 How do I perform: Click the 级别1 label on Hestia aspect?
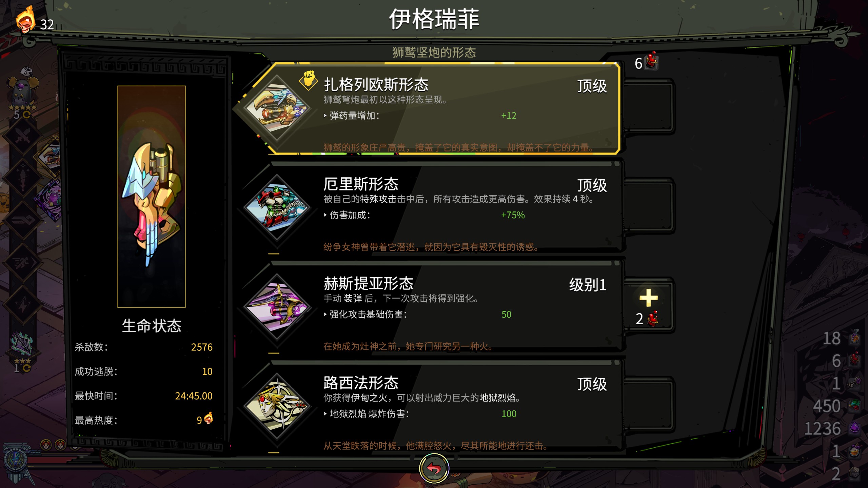pos(588,285)
